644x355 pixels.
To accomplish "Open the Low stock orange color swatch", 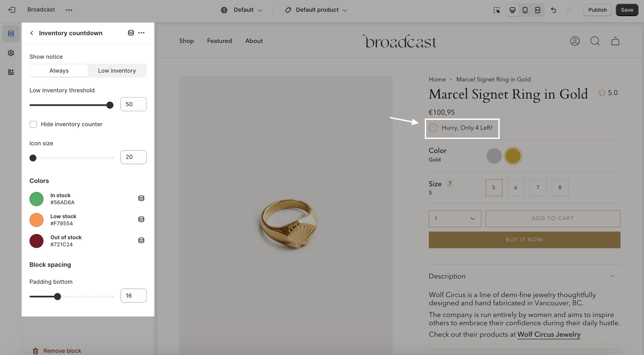I will coord(36,220).
